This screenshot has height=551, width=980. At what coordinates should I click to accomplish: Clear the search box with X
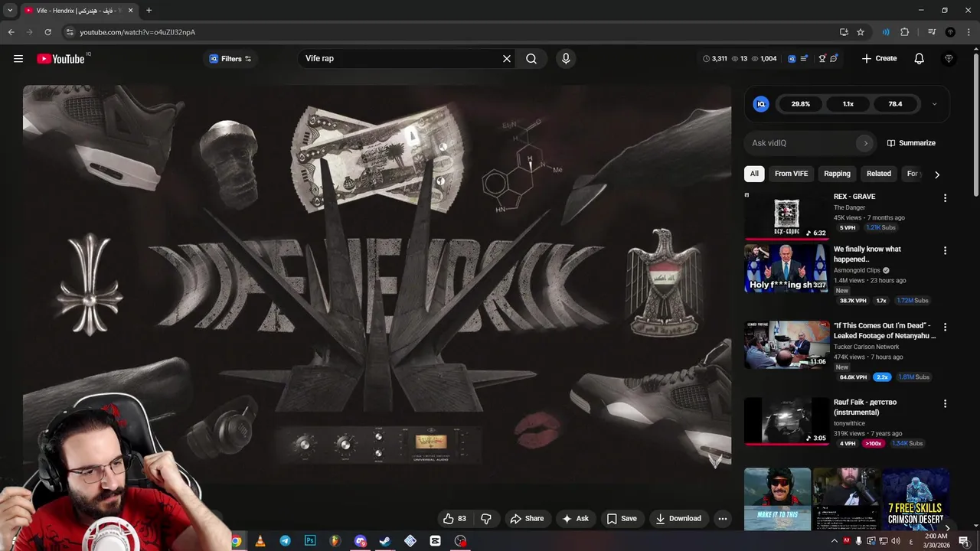(506, 59)
